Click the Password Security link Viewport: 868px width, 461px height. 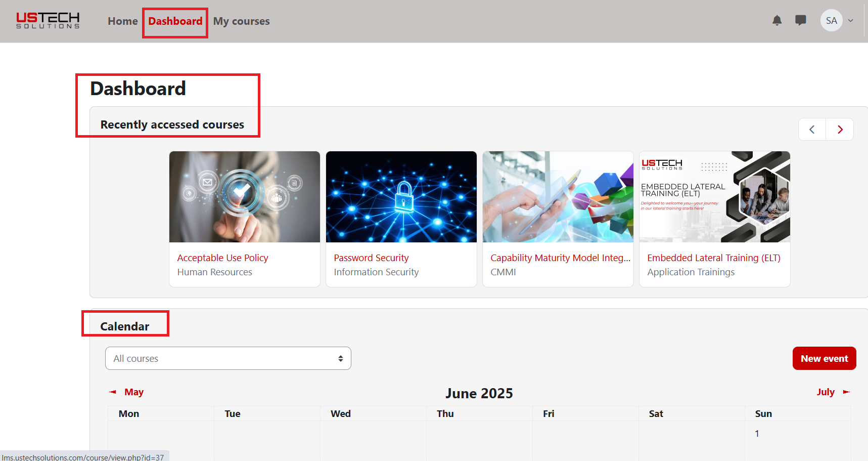(x=372, y=258)
